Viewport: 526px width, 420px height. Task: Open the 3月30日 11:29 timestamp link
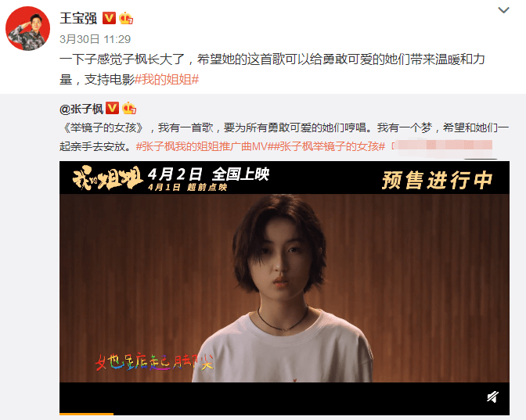pyautogui.click(x=95, y=39)
